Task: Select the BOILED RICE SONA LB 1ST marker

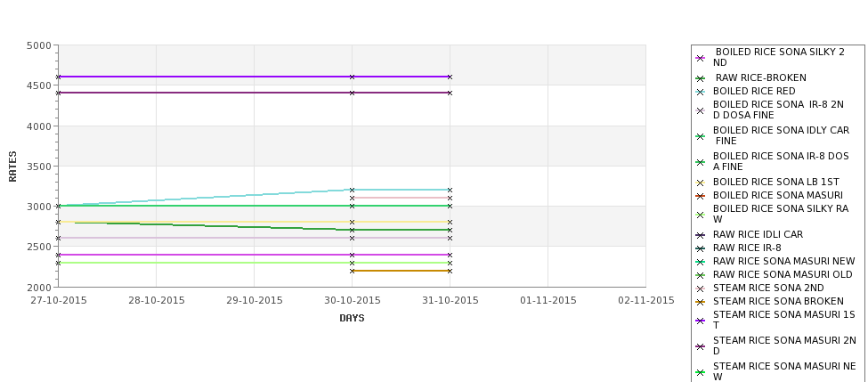Action: point(701,183)
